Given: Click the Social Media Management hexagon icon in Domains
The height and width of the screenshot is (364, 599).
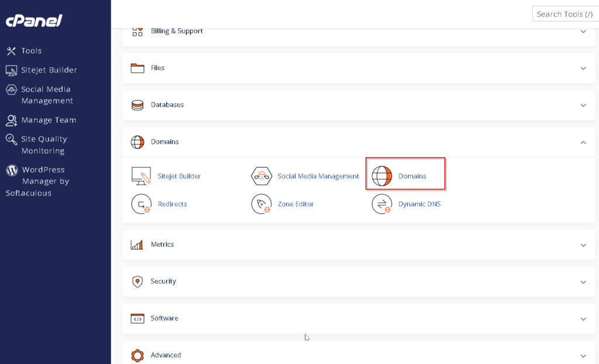Looking at the screenshot, I should (x=261, y=176).
